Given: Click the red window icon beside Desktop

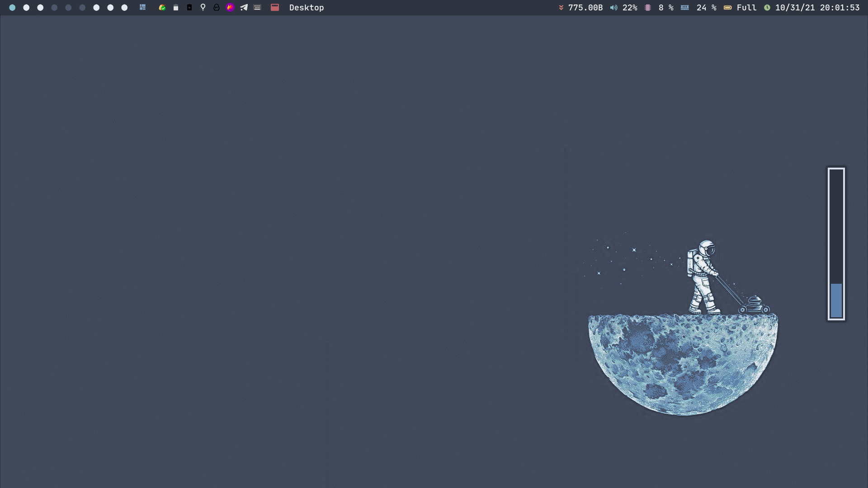Looking at the screenshot, I should (x=275, y=7).
